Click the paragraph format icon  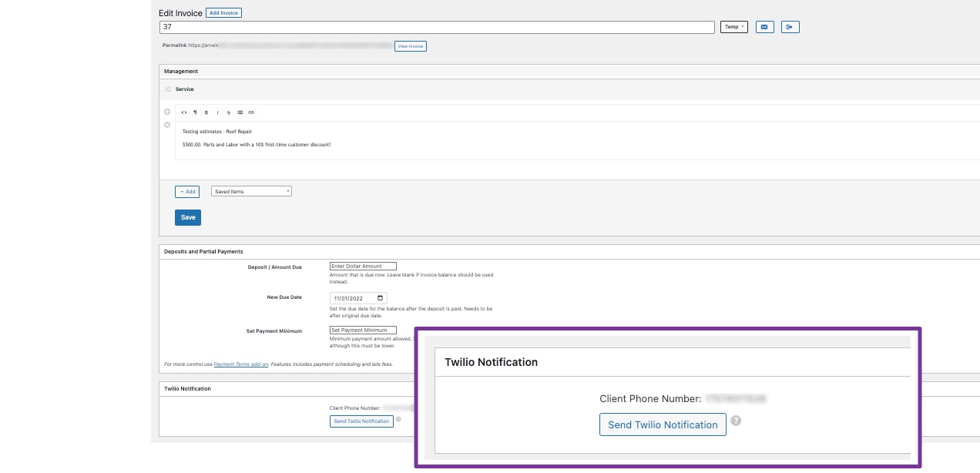pyautogui.click(x=195, y=112)
